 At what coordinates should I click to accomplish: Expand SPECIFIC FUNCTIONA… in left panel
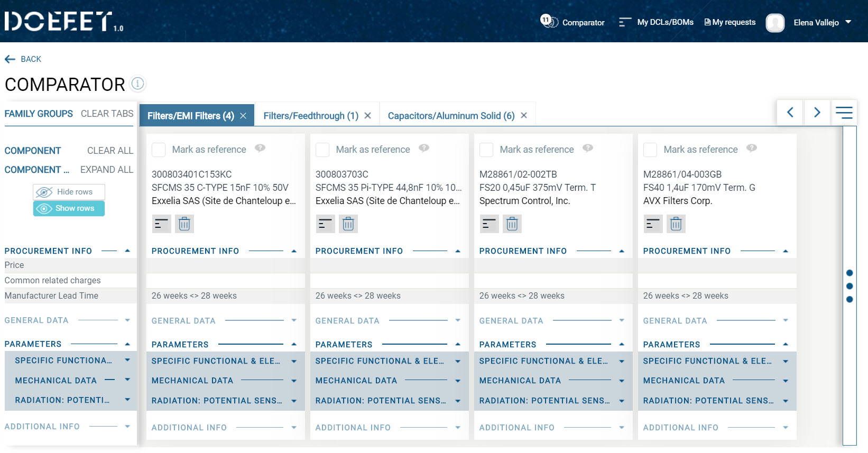(x=127, y=360)
